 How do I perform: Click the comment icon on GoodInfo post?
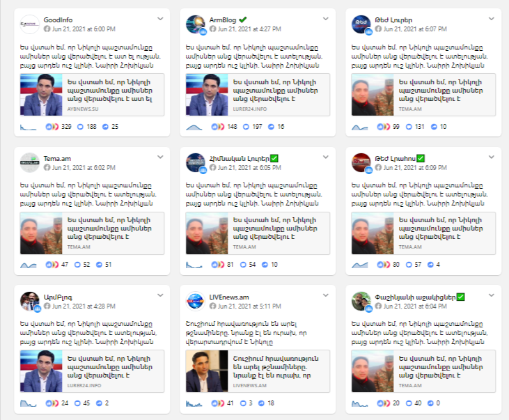click(80, 127)
